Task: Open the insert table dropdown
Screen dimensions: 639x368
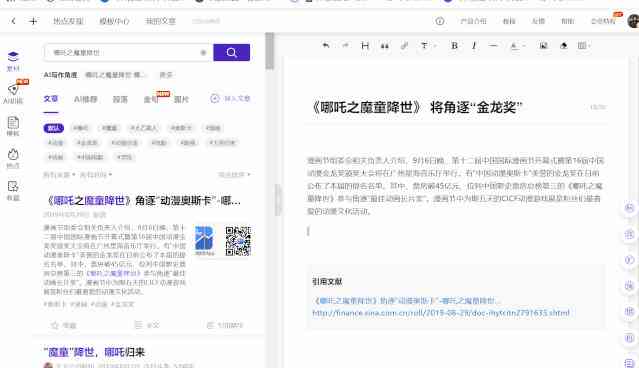Action: point(584,46)
